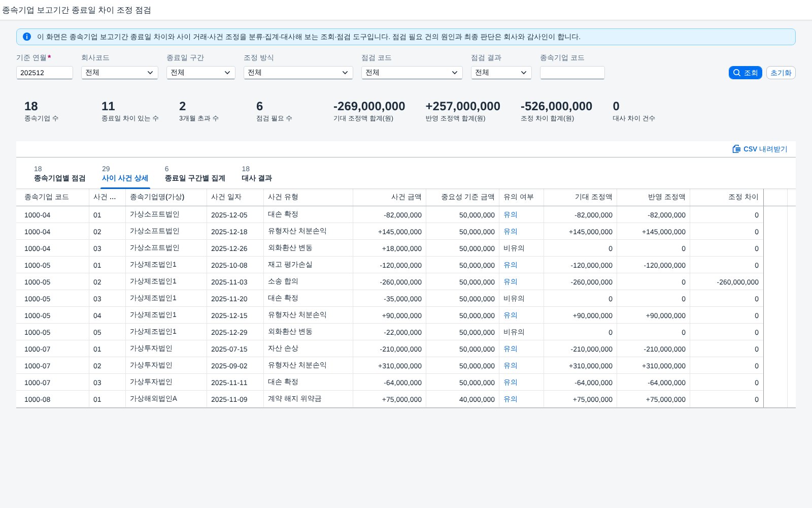The image size is (812, 508).
Task: Click the 점검 필요 수 KPI value 6
Action: (259, 106)
